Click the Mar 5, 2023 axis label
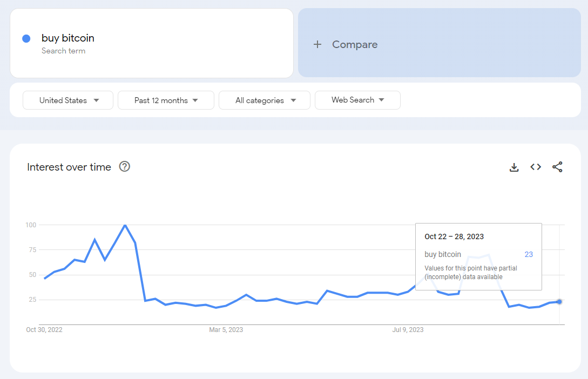Viewport: 588px width, 379px height. pos(226,329)
